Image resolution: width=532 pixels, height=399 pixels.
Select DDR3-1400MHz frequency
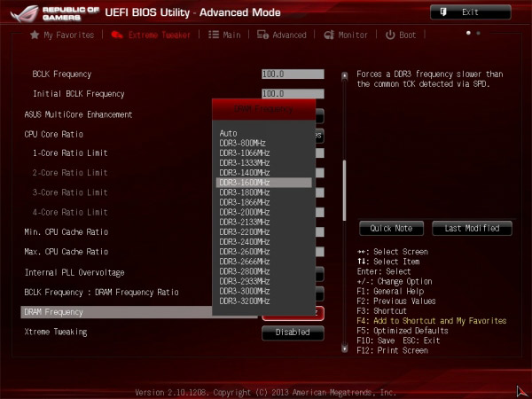[x=263, y=173]
